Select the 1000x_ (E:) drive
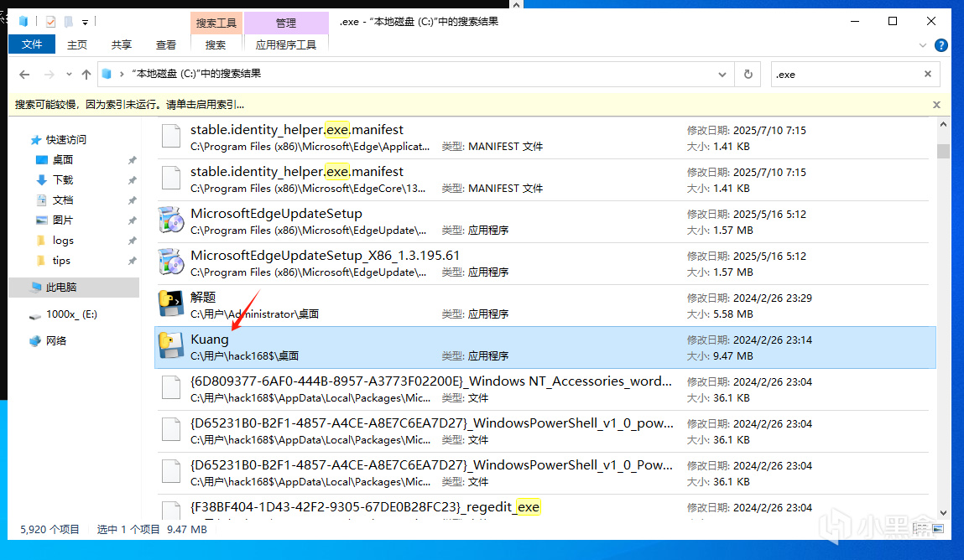Viewport: 964px width, 560px height. (70, 314)
